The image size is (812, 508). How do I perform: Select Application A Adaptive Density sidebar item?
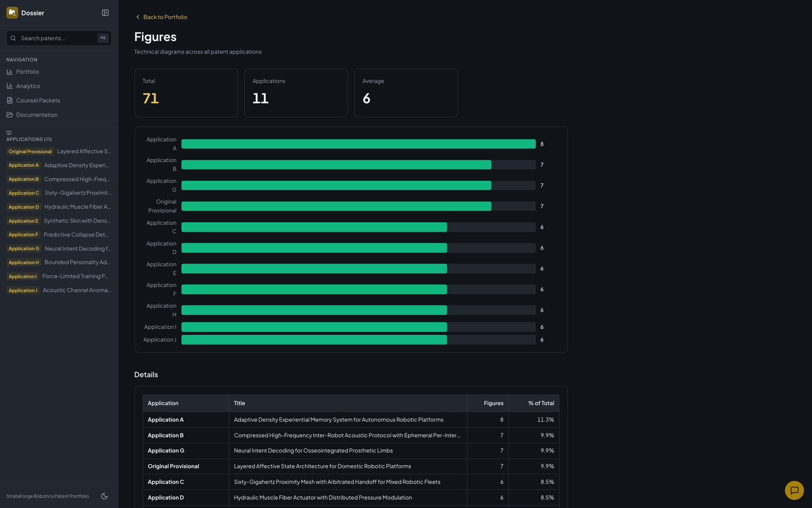(59, 165)
